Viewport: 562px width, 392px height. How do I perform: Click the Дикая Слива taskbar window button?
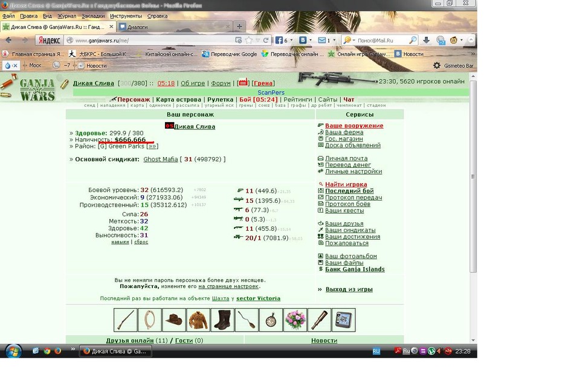pos(115,351)
